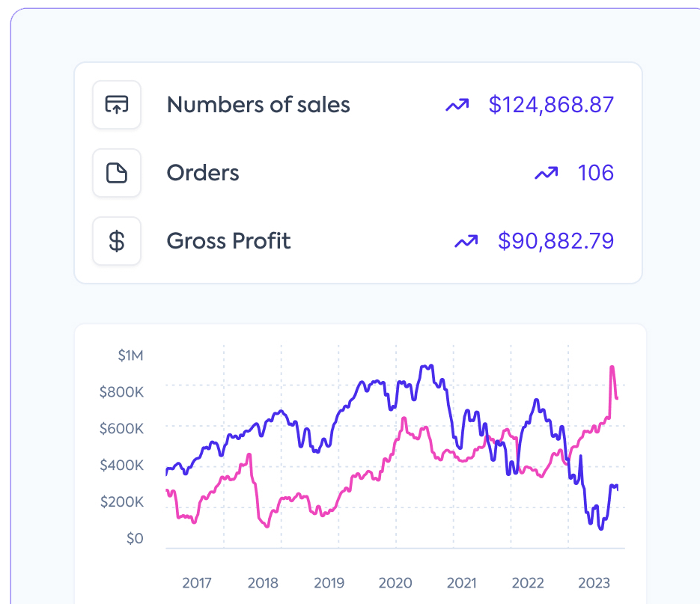700x604 pixels.
Task: Click the 2017 label on chart axis
Action: 197,583
